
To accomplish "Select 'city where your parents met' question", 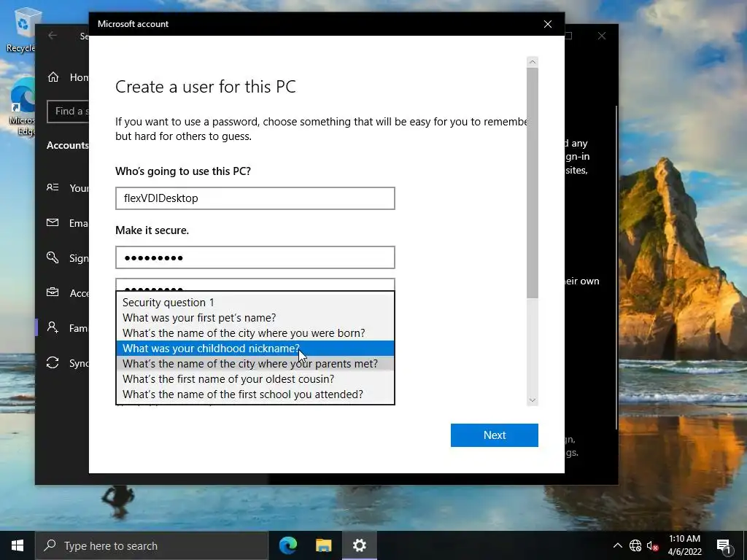I will [255, 363].
